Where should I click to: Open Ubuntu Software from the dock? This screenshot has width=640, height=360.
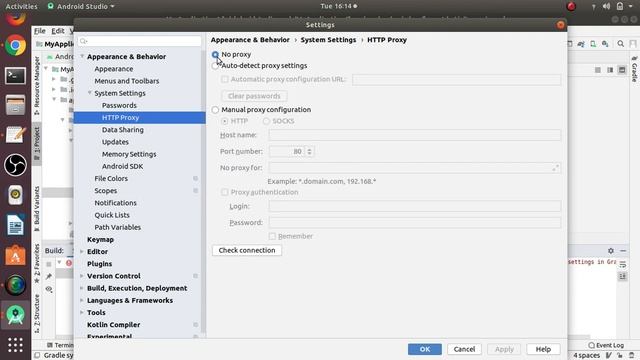tap(16, 255)
